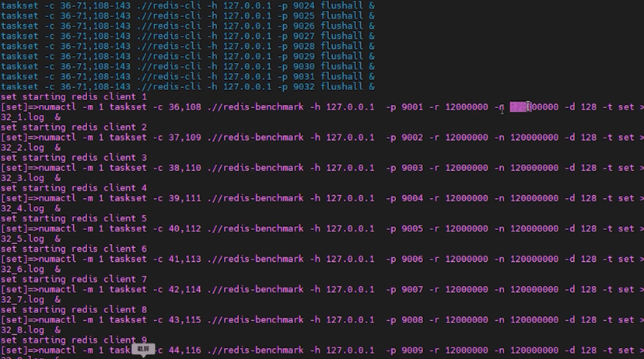The height and width of the screenshot is (359, 644).
Task: Click the text 'set starting redis client 7'
Action: [74, 279]
